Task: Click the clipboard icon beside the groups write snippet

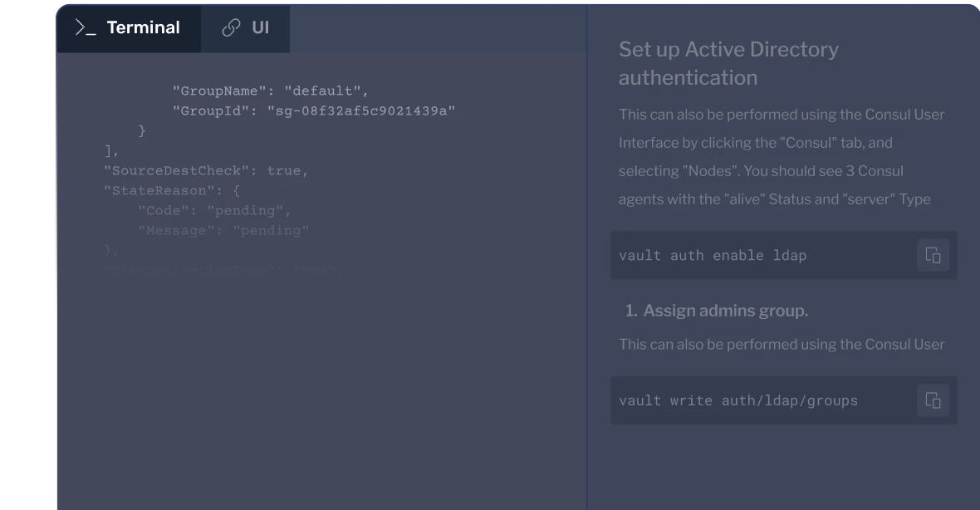Action: (933, 400)
